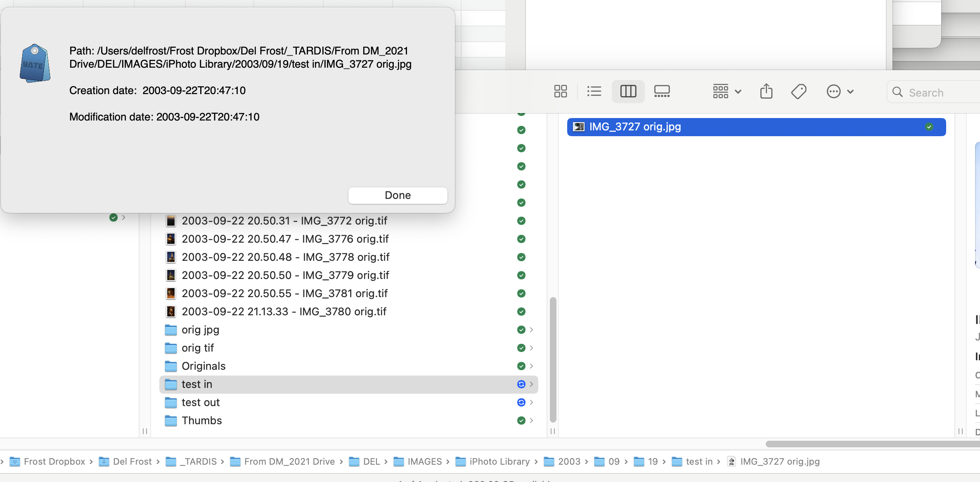The width and height of the screenshot is (980, 482).
Task: Click the Edit Tags icon
Action: pyautogui.click(x=798, y=91)
